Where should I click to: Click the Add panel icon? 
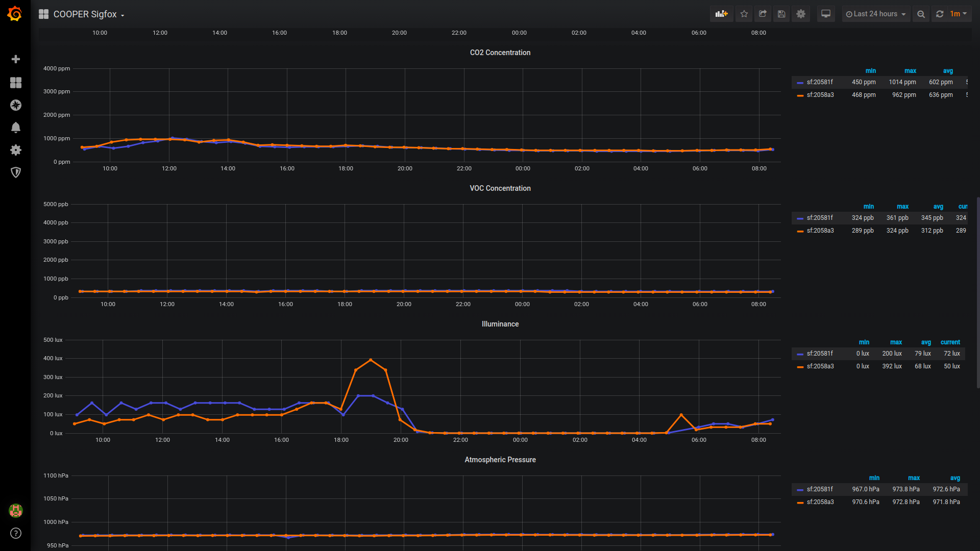tap(721, 14)
